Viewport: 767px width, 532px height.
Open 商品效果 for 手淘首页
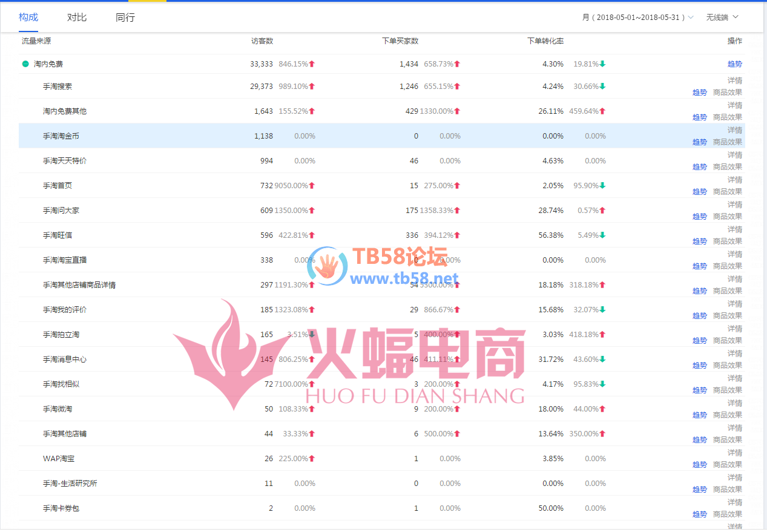pos(728,192)
